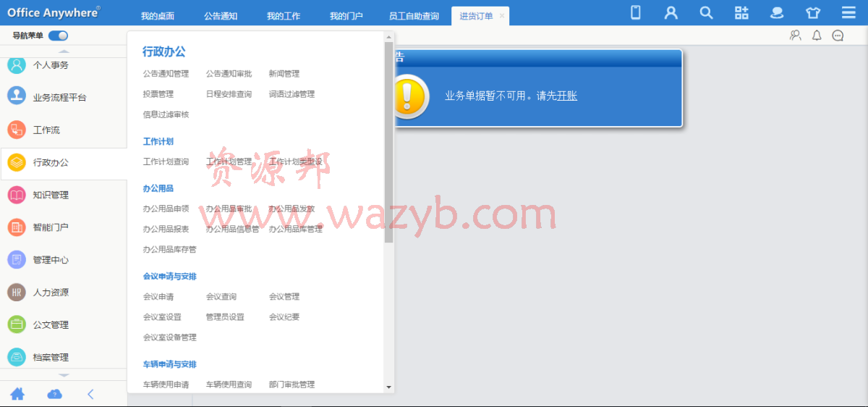Screen dimensions: 868x407
Task: Click the search magnifier icon
Action: pos(707,12)
